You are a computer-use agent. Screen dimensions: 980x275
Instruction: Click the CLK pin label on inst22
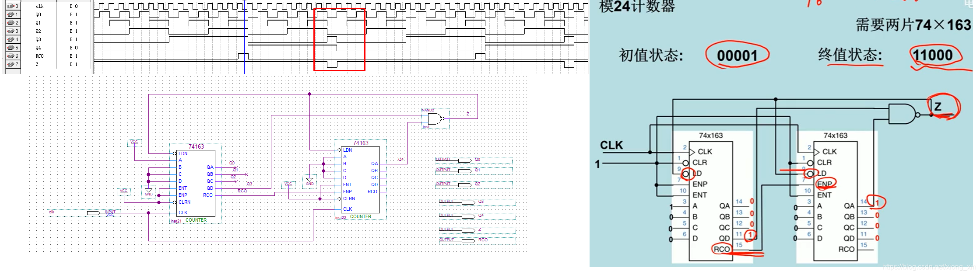pos(348,209)
